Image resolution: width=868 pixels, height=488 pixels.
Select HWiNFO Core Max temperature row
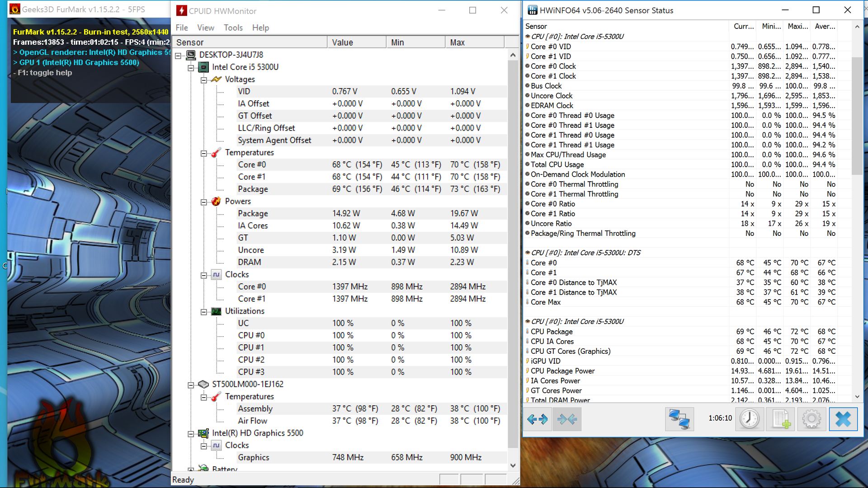681,302
